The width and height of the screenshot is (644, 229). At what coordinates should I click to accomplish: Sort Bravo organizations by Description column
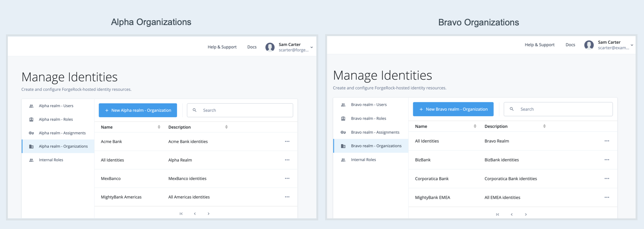click(544, 126)
